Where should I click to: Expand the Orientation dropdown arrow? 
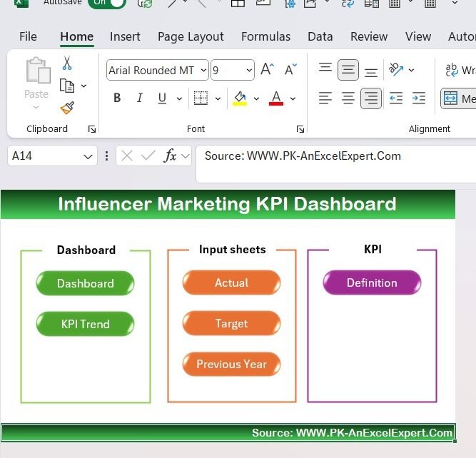point(411,70)
